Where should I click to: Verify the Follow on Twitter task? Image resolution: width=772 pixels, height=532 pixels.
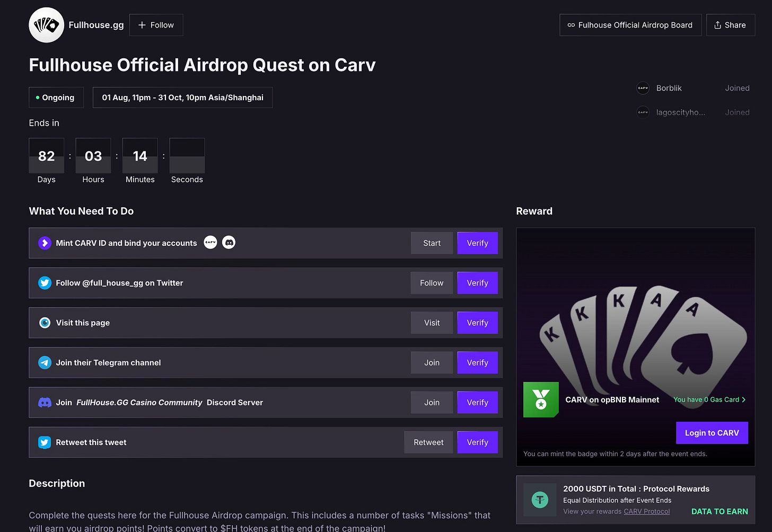point(477,283)
